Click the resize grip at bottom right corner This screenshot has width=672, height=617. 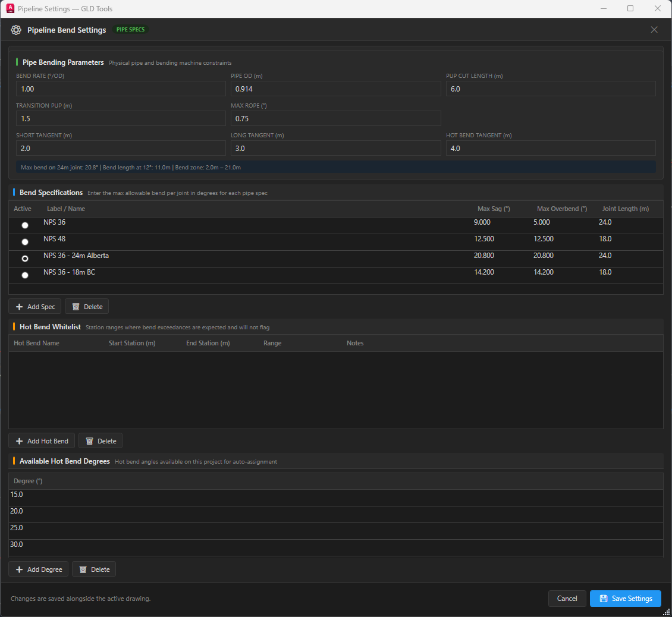pos(667,612)
